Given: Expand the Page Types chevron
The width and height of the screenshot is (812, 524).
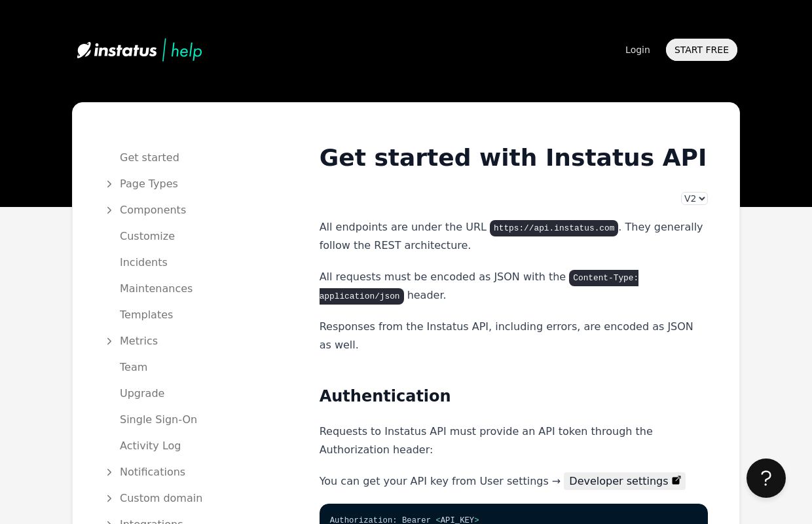Looking at the screenshot, I should [x=109, y=184].
